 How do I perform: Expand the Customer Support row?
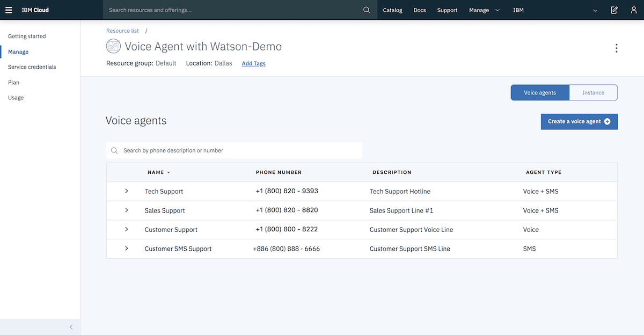127,229
